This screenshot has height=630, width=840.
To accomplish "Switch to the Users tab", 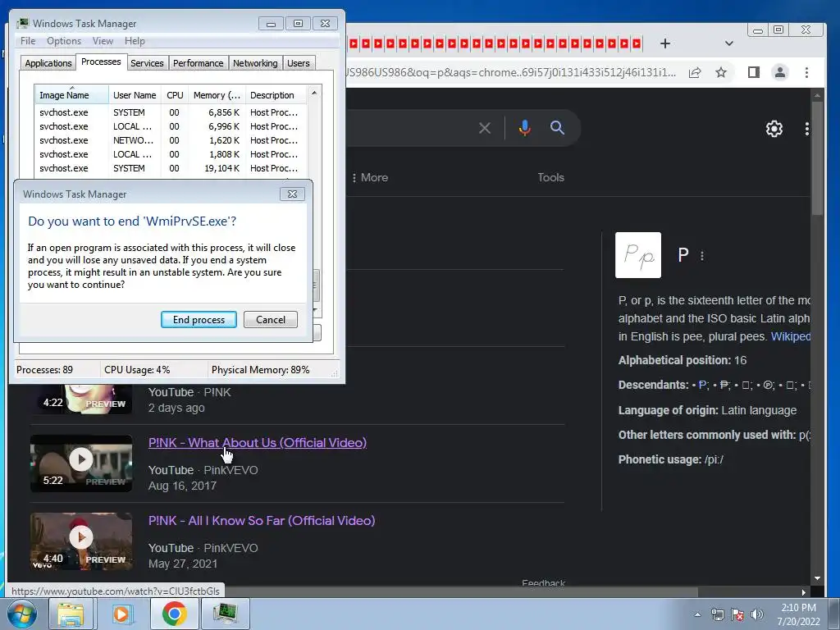I will (x=299, y=63).
